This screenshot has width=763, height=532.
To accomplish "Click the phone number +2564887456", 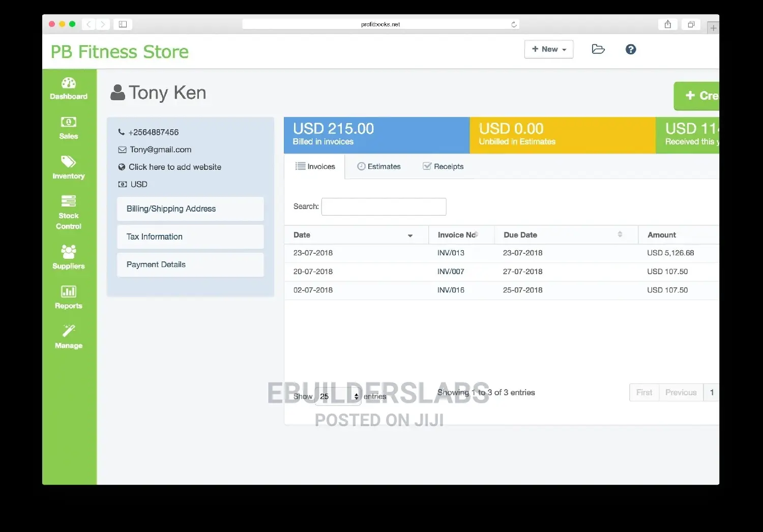I will tap(153, 132).
